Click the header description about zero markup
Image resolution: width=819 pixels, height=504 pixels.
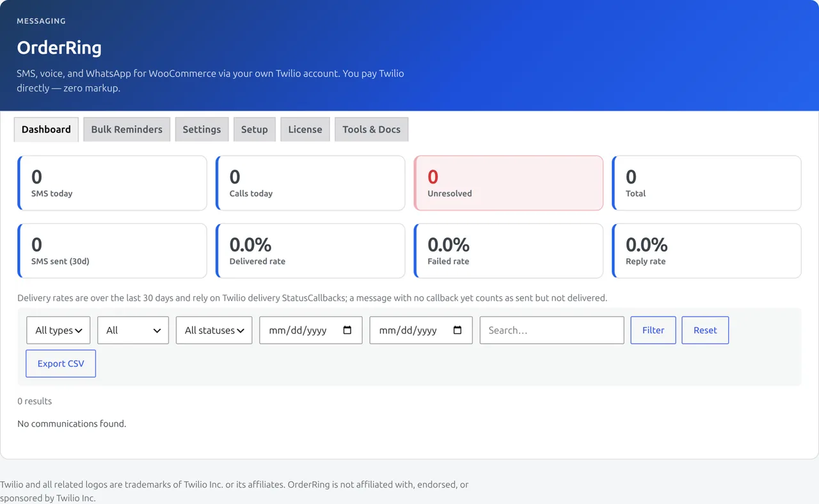pyautogui.click(x=211, y=81)
